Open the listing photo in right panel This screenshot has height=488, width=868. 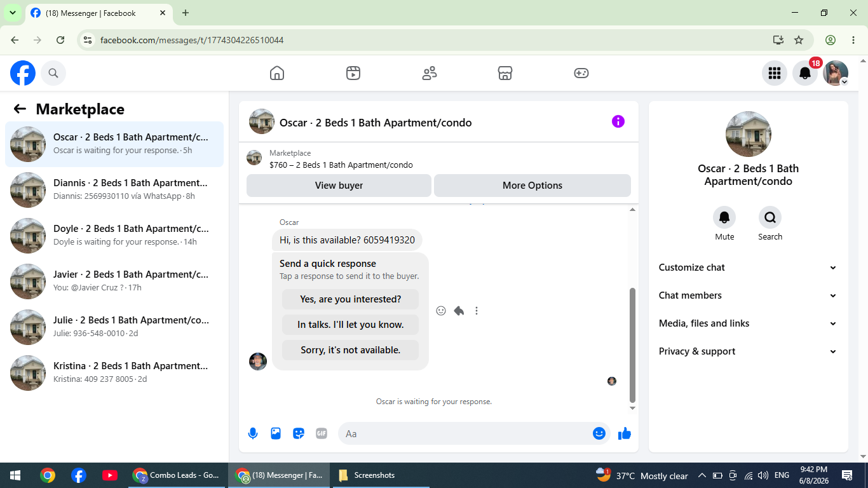(x=749, y=134)
